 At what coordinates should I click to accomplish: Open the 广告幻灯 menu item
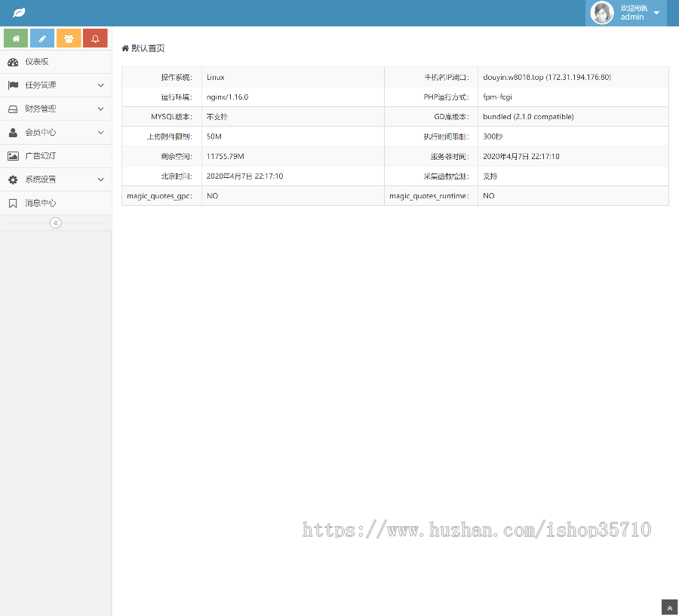pyautogui.click(x=56, y=156)
